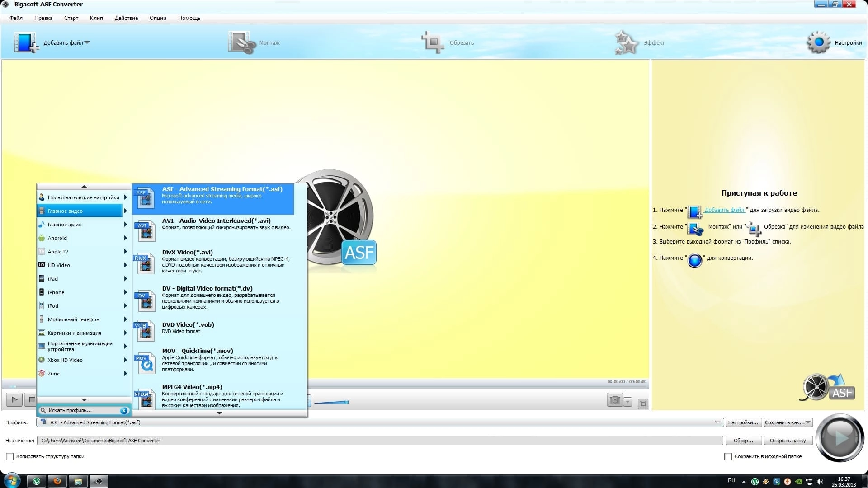Click the snapshot camera icon
Image resolution: width=868 pixels, height=488 pixels.
pos(614,400)
